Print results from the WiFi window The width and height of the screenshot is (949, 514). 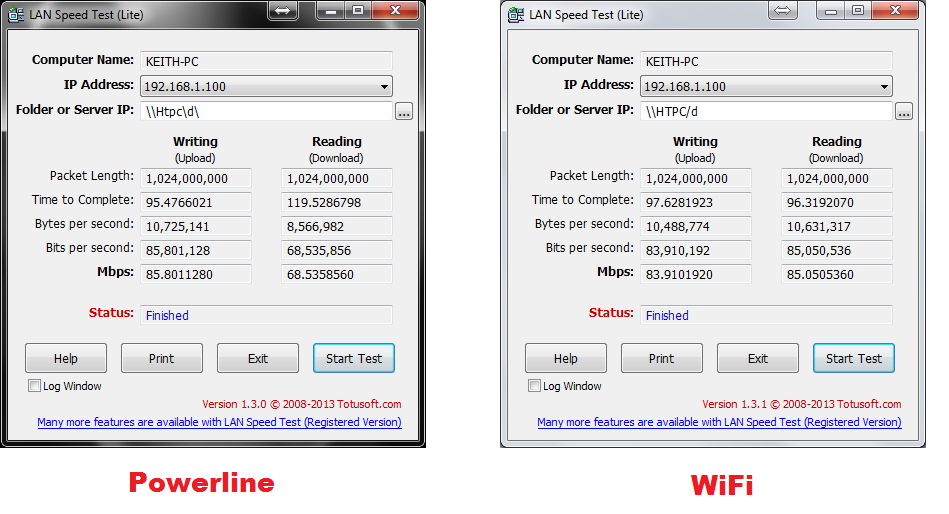pos(662,358)
